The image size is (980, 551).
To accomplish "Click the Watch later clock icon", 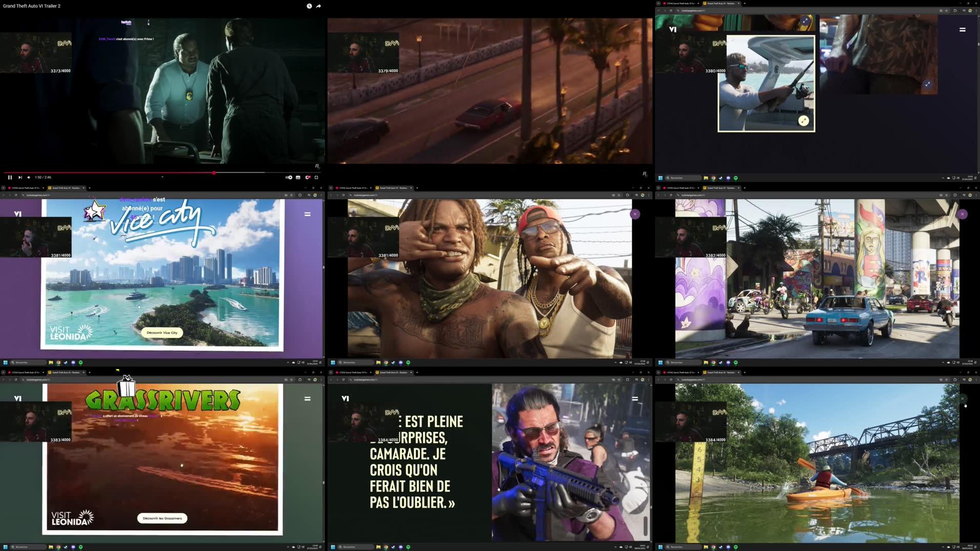I will 309,6.
